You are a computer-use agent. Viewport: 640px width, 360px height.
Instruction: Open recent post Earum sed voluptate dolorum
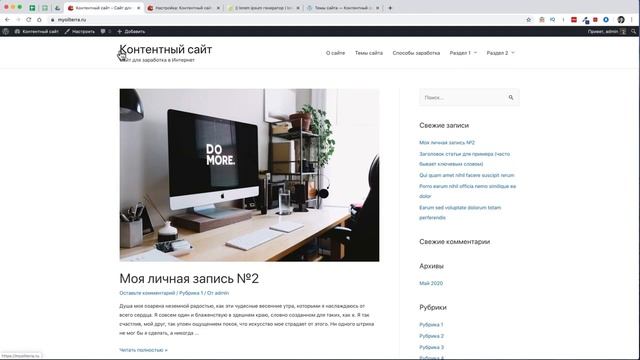coord(460,212)
